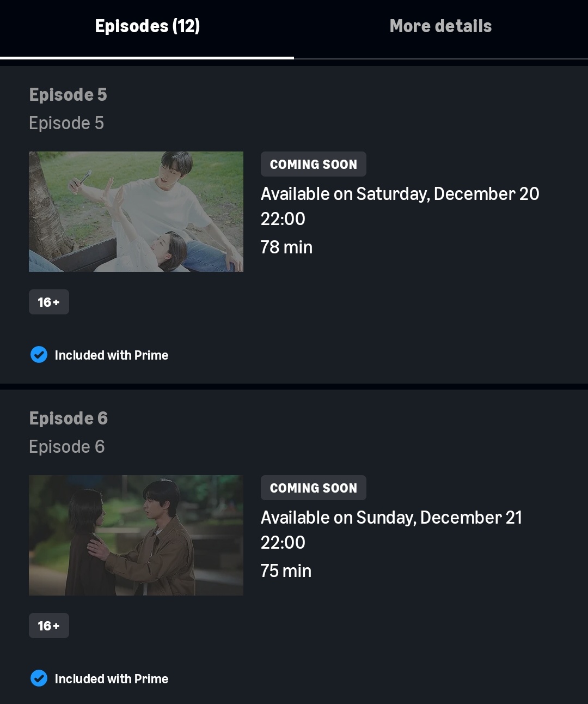Click Episode 6's COMING SOON badge

[x=313, y=488]
